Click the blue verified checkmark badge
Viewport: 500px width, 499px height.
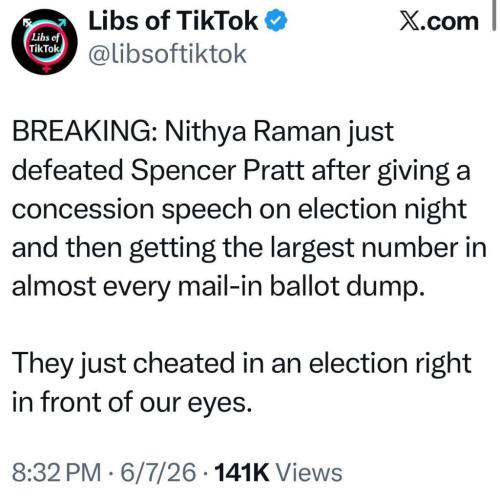pos(276,21)
